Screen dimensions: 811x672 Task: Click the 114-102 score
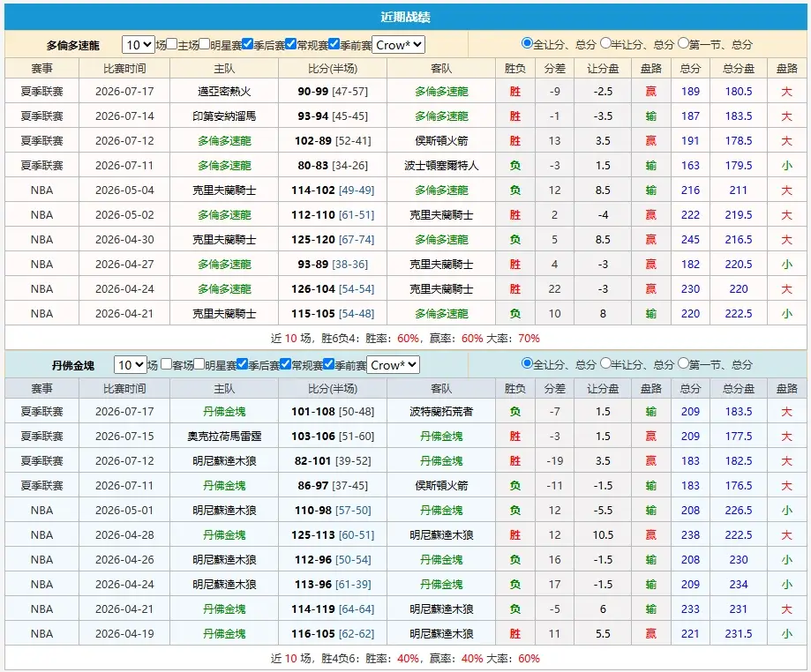(x=313, y=190)
